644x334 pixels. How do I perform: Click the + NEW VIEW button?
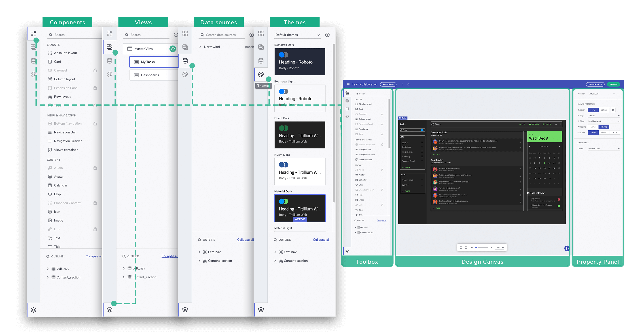coord(388,84)
